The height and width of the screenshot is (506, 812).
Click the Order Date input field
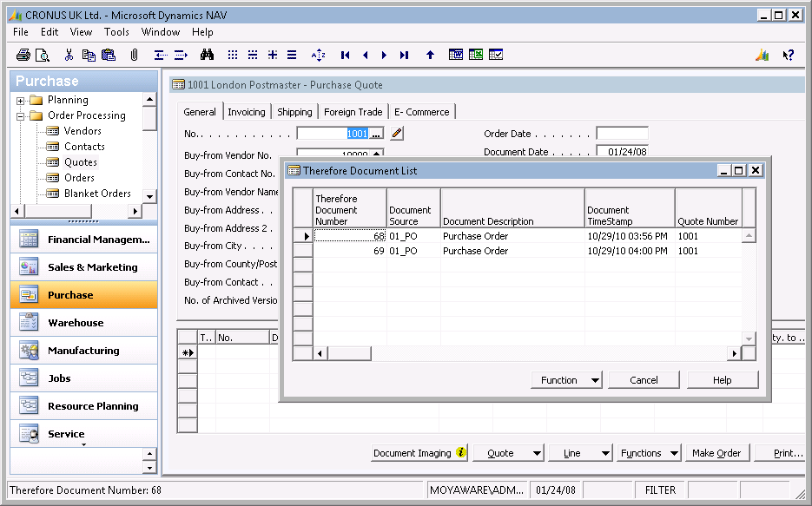(622, 134)
